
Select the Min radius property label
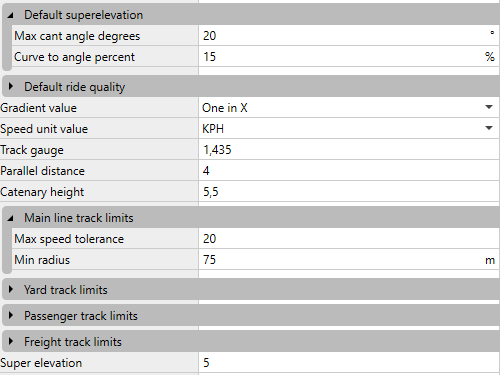pos(42,260)
